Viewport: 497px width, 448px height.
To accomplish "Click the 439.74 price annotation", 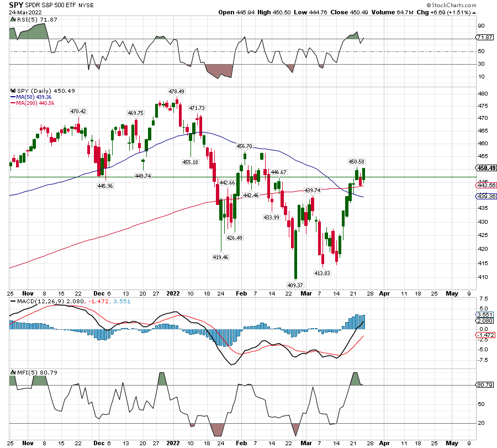I will (312, 190).
